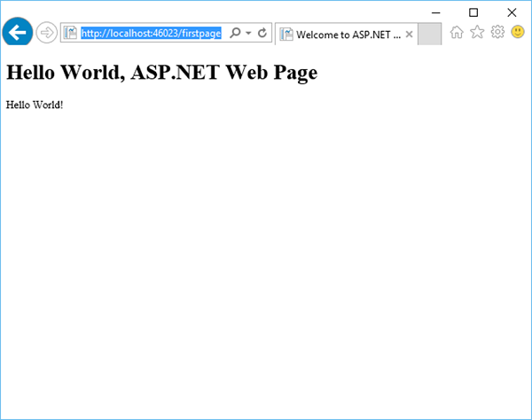Open the Tools gear menu
This screenshot has width=532, height=420.
(497, 33)
